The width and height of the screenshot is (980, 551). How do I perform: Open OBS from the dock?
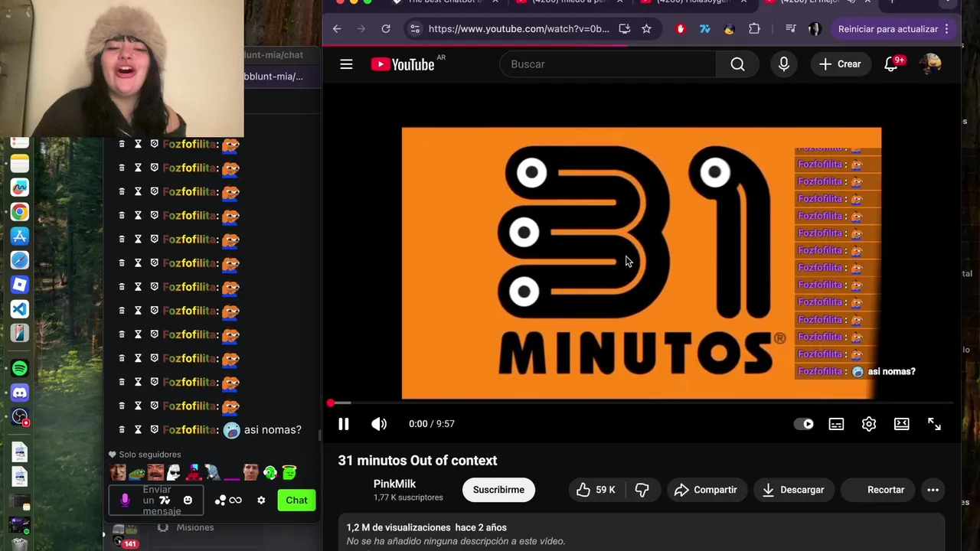tap(20, 417)
